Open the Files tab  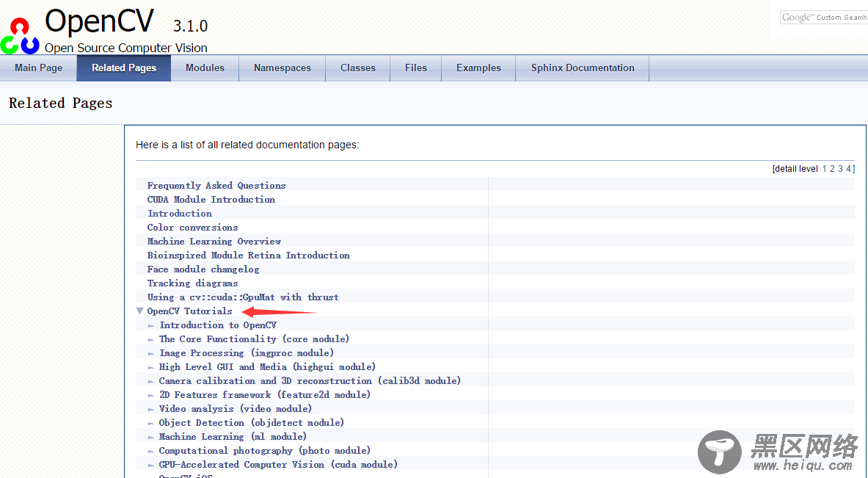[416, 68]
